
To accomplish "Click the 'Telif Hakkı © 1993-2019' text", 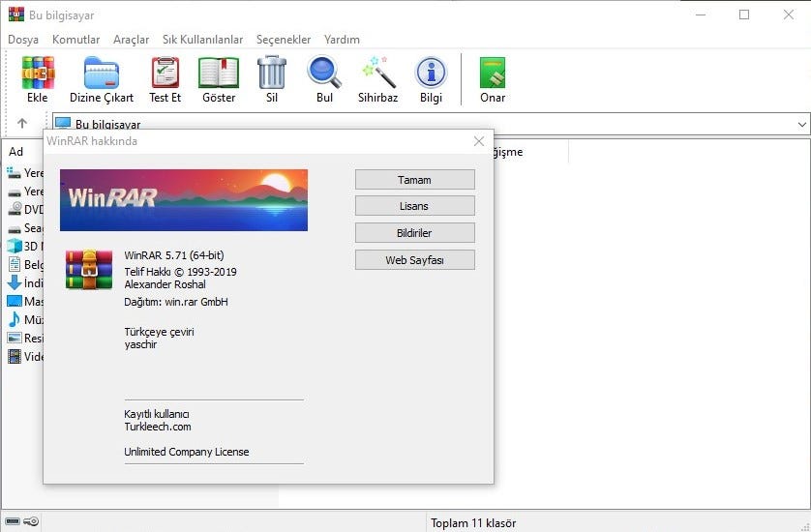I will (x=180, y=272).
